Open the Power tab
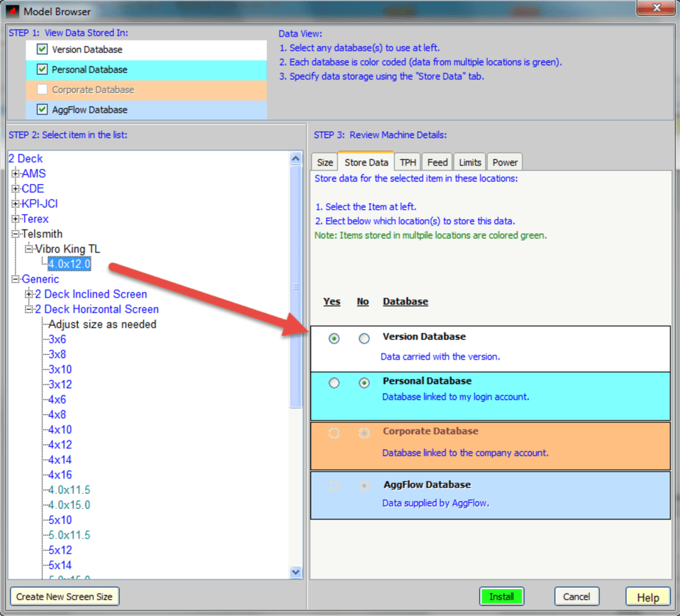 point(505,163)
